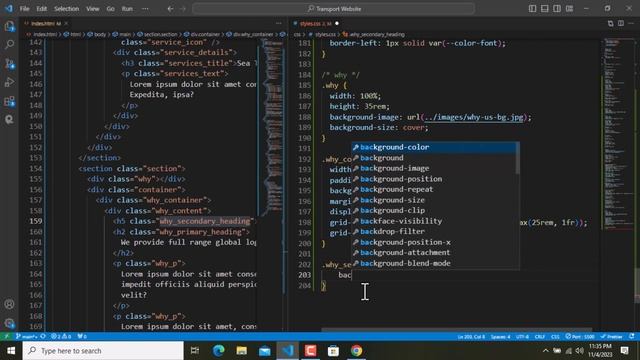Open Manage settings gear in activity bar
The width and height of the screenshot is (640, 360).
(9, 323)
